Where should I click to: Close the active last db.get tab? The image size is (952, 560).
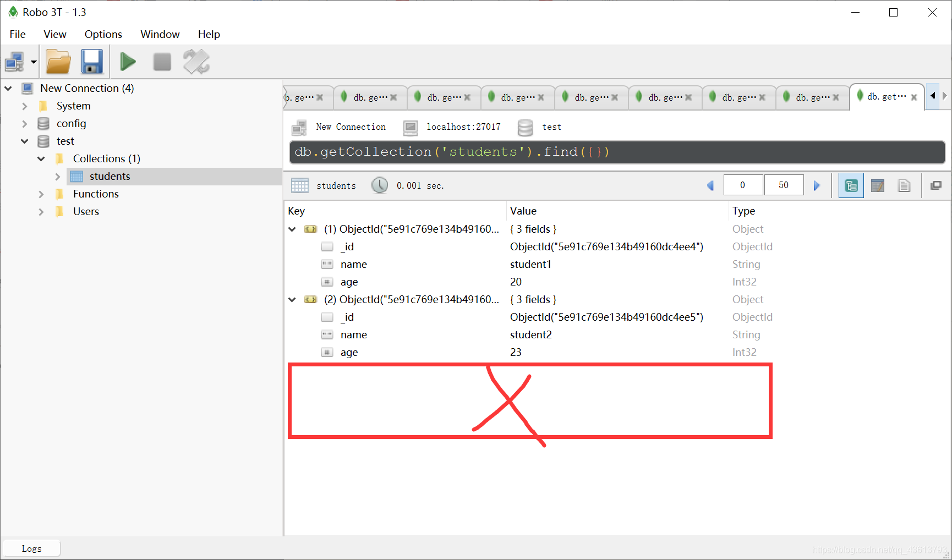click(914, 97)
